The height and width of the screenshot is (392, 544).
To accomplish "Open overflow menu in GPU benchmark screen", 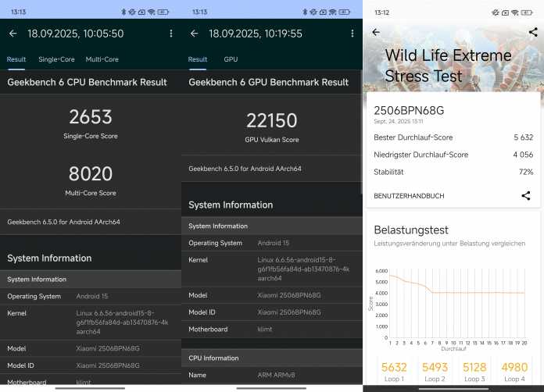I will (x=353, y=34).
